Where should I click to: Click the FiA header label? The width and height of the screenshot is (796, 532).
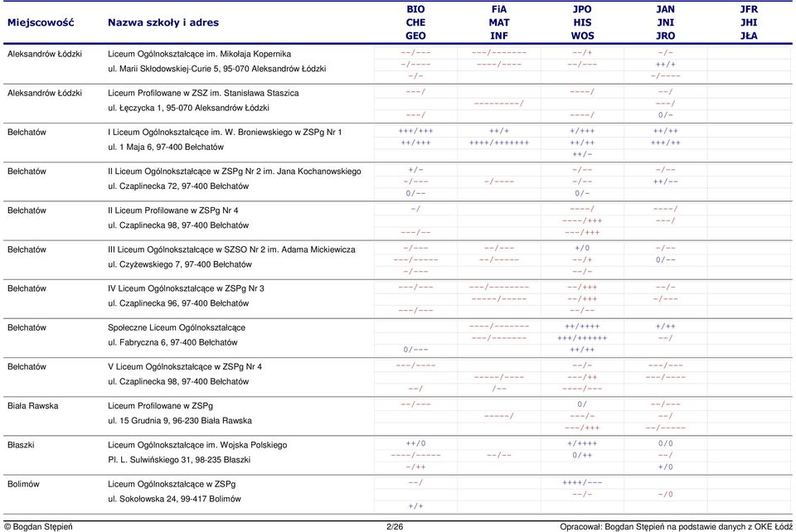tap(498, 9)
